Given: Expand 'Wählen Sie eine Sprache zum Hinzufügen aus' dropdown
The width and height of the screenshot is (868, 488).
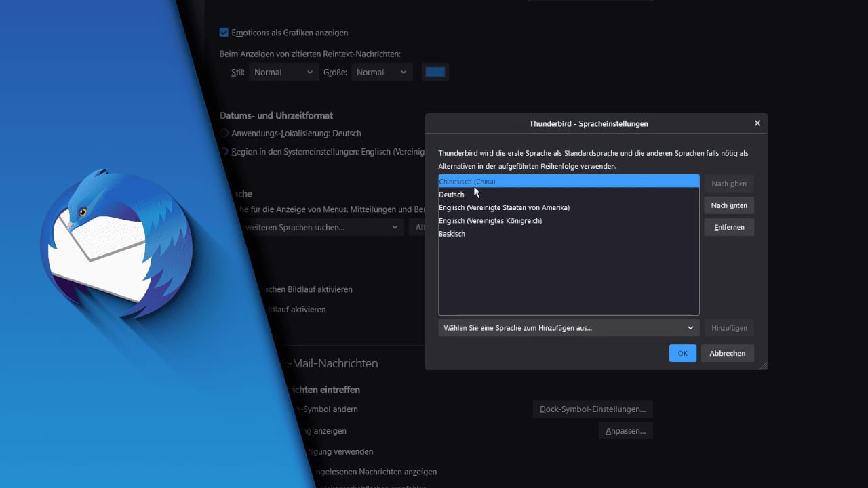Looking at the screenshot, I should coord(569,328).
